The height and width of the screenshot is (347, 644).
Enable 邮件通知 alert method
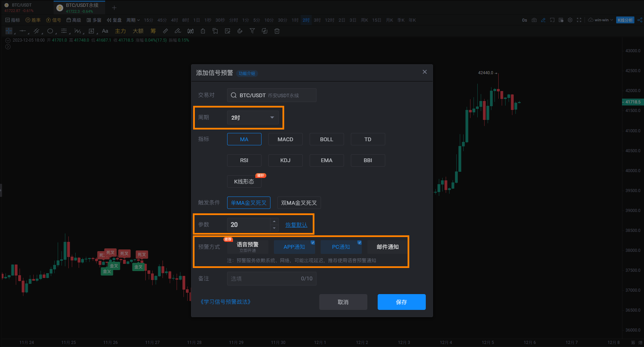coord(388,247)
